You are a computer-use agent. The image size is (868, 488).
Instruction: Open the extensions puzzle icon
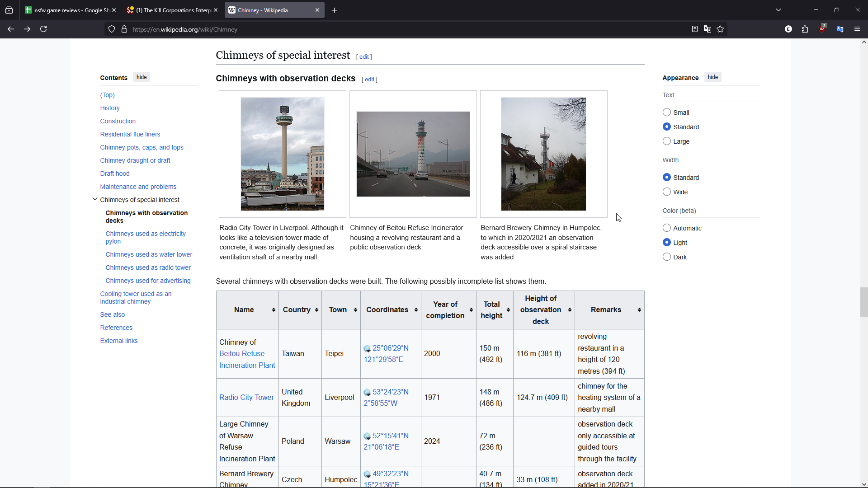pos(805,29)
